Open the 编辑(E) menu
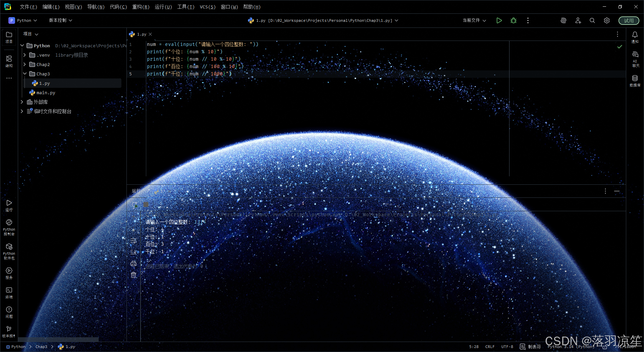 tap(51, 7)
